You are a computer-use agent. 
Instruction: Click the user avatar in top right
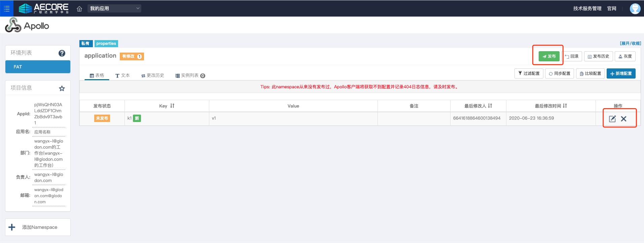pos(635,8)
